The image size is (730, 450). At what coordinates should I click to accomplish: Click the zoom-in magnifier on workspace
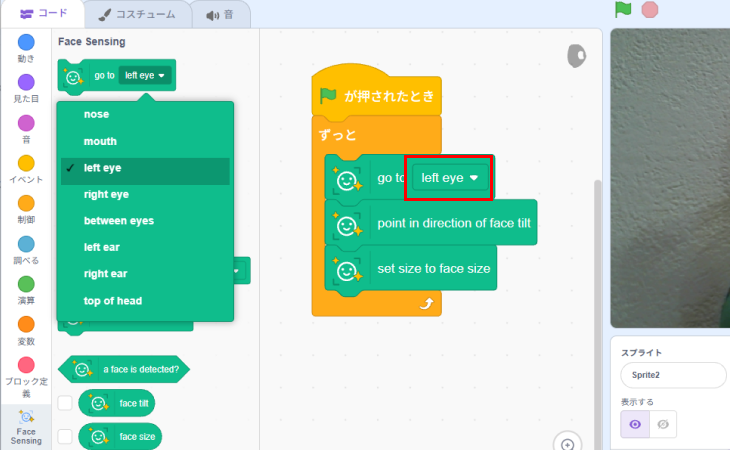567,444
